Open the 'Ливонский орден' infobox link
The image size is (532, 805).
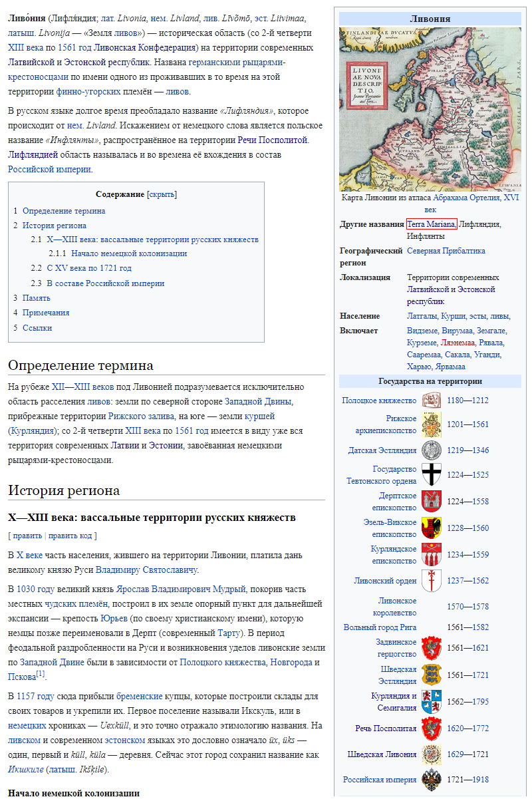(386, 581)
